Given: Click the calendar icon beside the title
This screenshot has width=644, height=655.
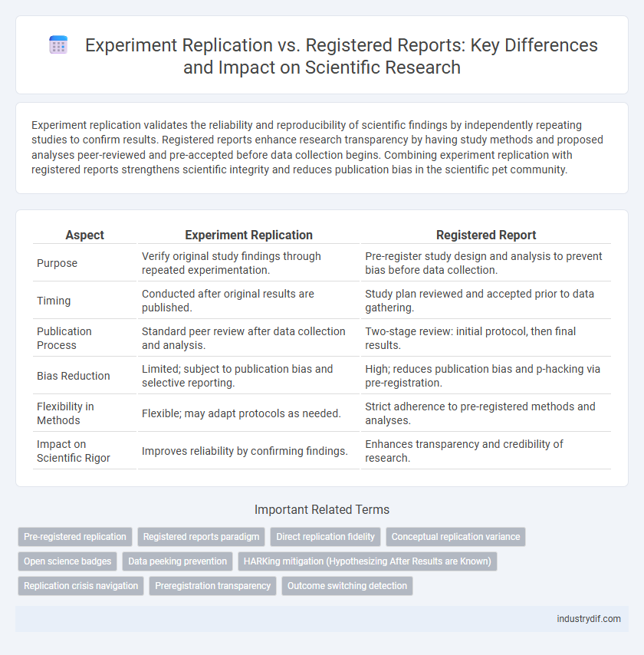Looking at the screenshot, I should tap(58, 45).
